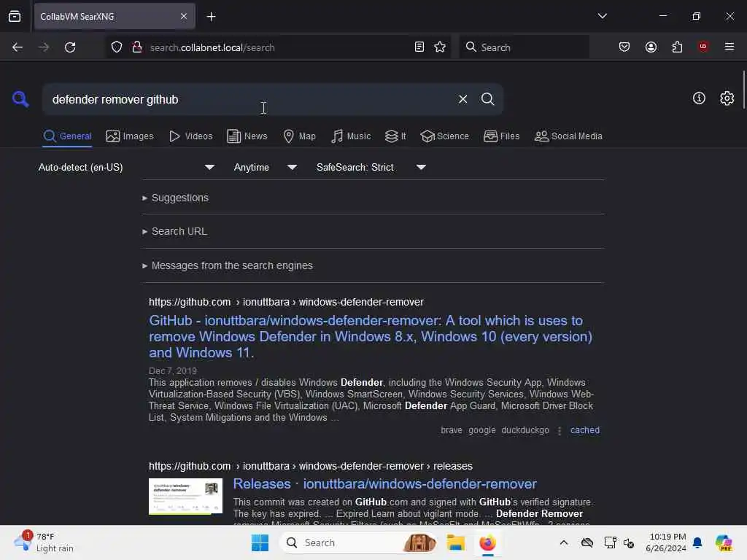Image resolution: width=747 pixels, height=560 pixels.
Task: Open the GitHub ionuttbara/windows-defender-remover result
Action: [370, 337]
